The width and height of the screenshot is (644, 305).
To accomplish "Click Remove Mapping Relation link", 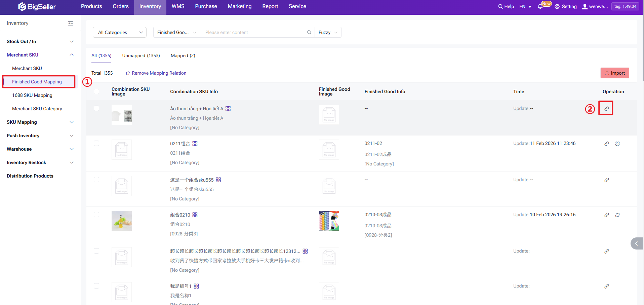I will pos(156,73).
